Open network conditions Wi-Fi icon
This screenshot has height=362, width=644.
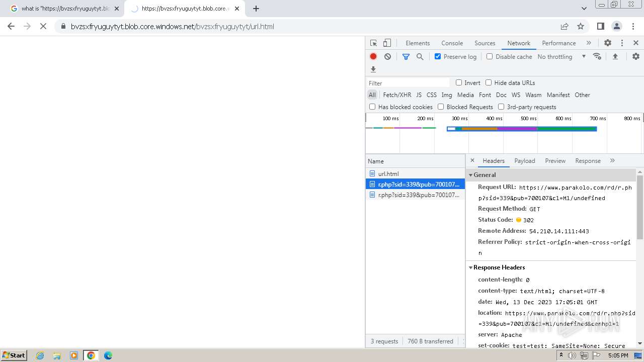[x=597, y=56]
